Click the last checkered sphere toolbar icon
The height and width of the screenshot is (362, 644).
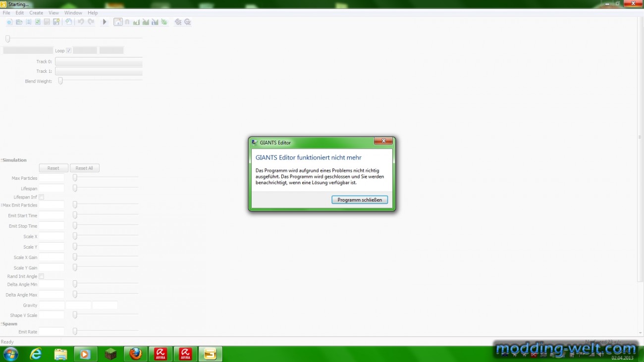tap(188, 22)
